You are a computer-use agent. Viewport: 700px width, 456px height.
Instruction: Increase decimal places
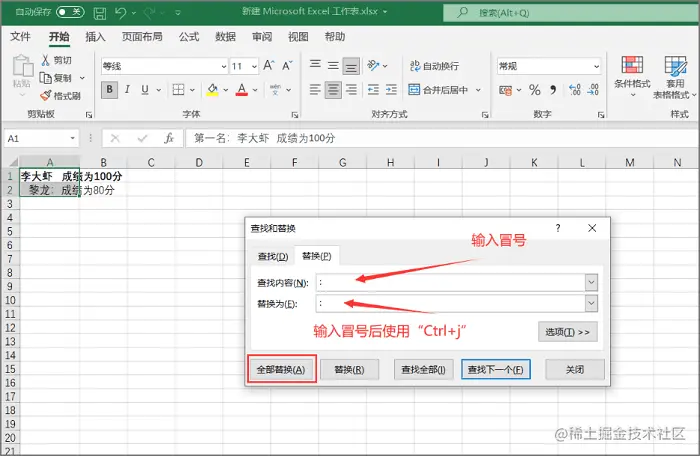[x=575, y=90]
